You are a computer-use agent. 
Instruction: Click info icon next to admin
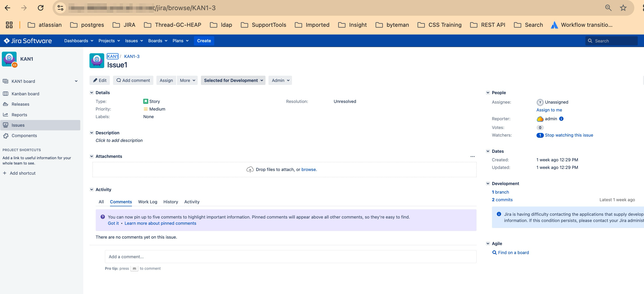(x=561, y=119)
